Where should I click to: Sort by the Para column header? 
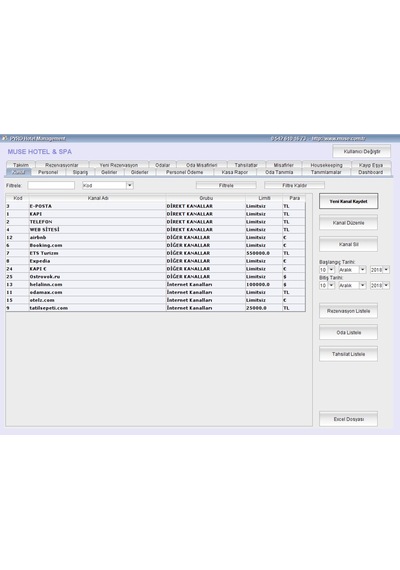point(294,198)
